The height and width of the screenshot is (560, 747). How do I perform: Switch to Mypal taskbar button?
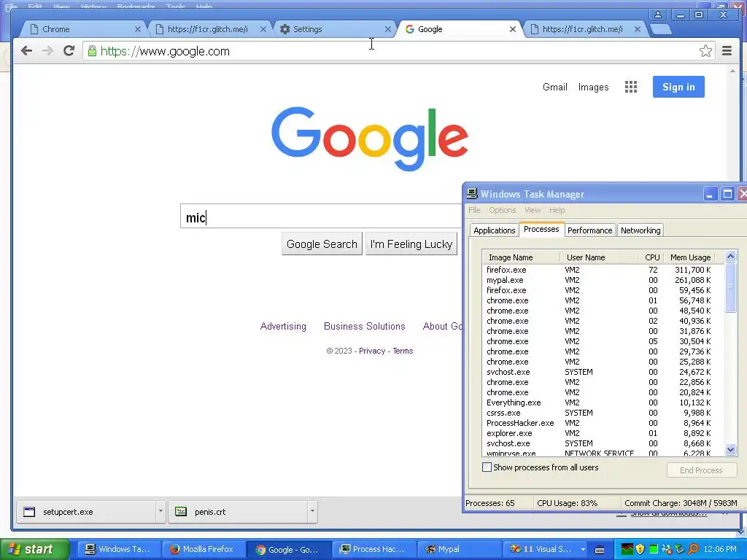coord(458,549)
